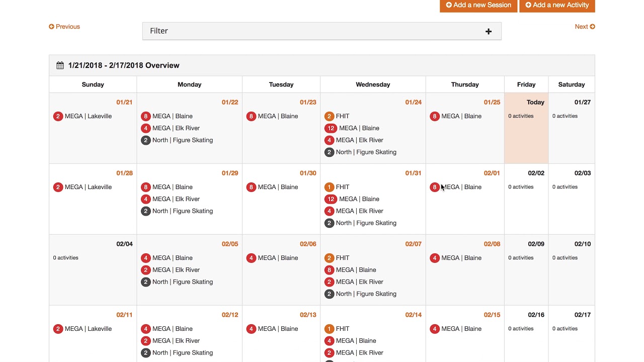Click the red 8 badge on 01/23
Viewport: 644px width, 362px height.
[x=251, y=116]
